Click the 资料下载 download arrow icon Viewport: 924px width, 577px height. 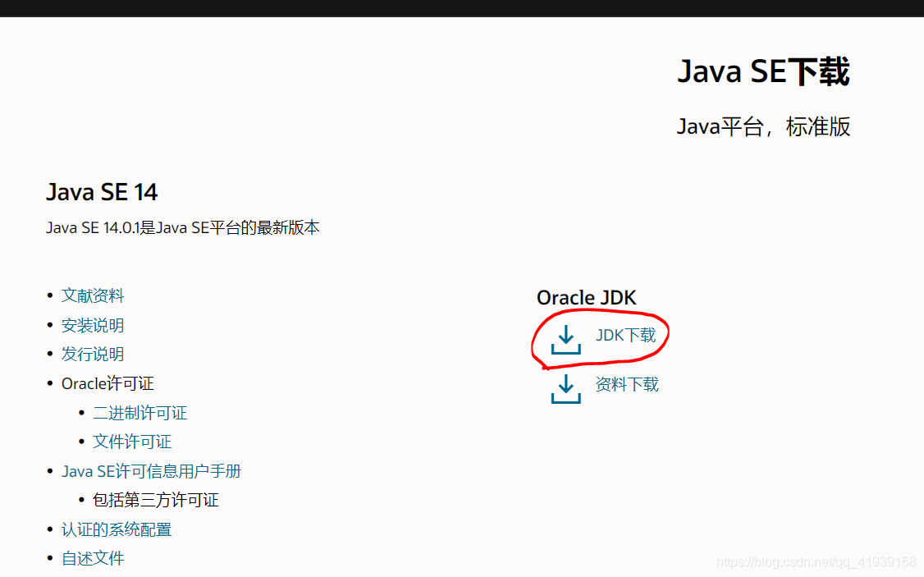click(x=565, y=389)
